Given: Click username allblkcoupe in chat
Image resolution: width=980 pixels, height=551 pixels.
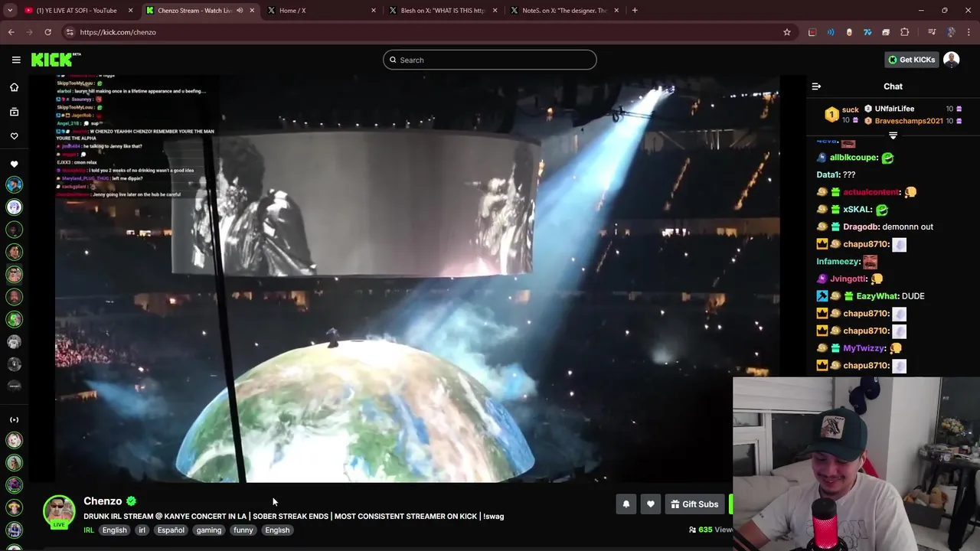Looking at the screenshot, I should (x=854, y=158).
